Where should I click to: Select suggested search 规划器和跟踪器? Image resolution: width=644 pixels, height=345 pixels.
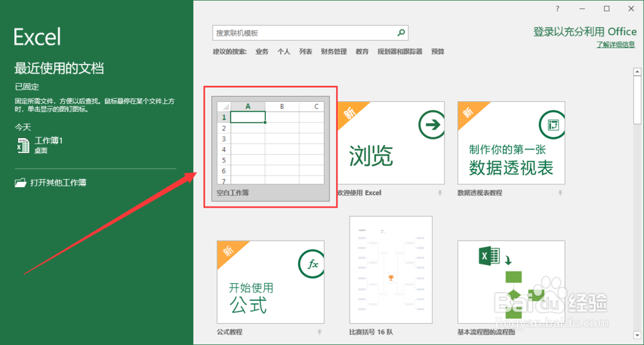tap(400, 52)
